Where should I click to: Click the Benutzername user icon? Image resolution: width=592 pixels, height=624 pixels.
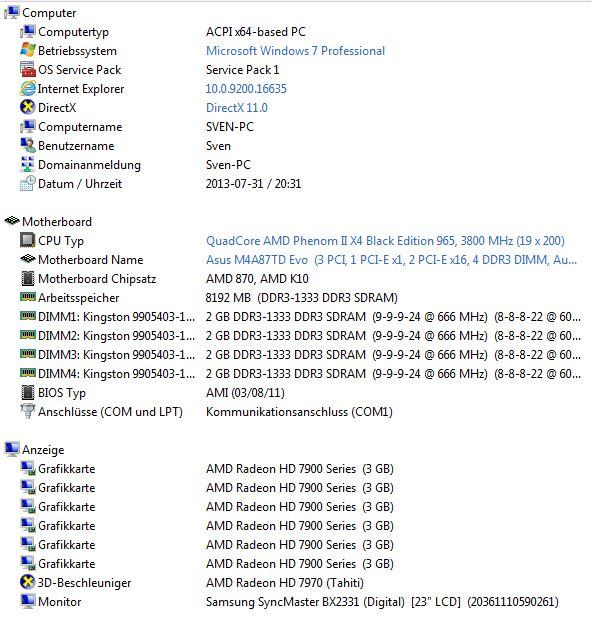(27, 145)
